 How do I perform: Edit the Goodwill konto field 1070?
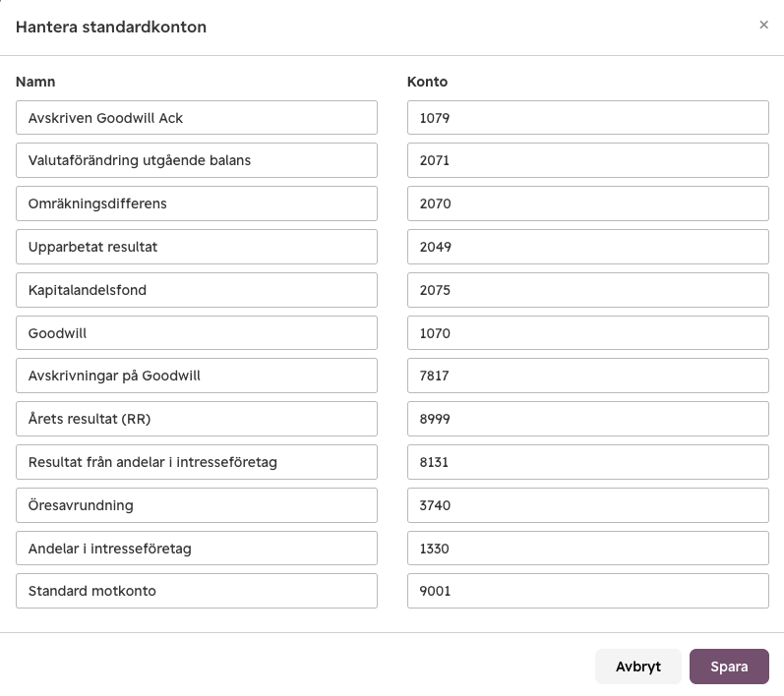tap(588, 332)
